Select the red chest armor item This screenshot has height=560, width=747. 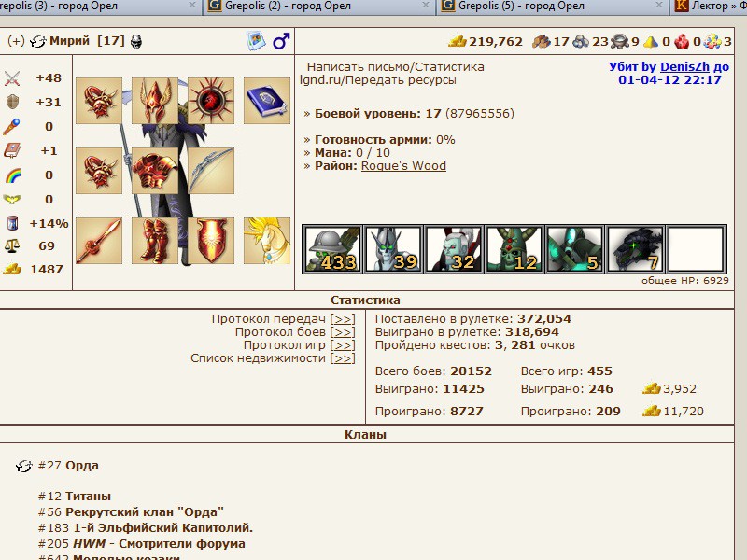155,171
